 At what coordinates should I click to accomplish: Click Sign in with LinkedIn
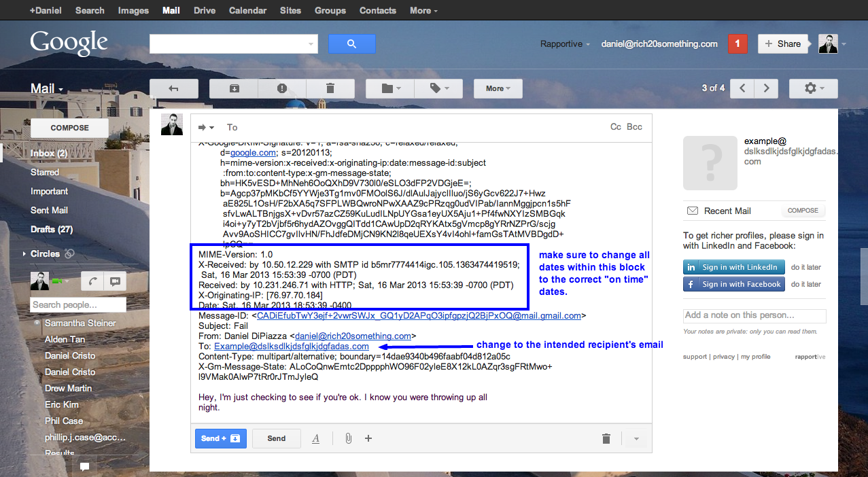(x=734, y=267)
